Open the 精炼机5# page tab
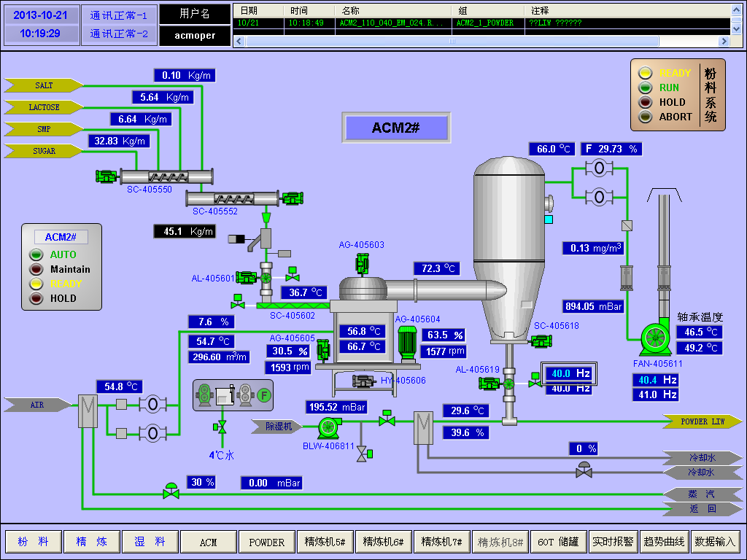 point(325,542)
